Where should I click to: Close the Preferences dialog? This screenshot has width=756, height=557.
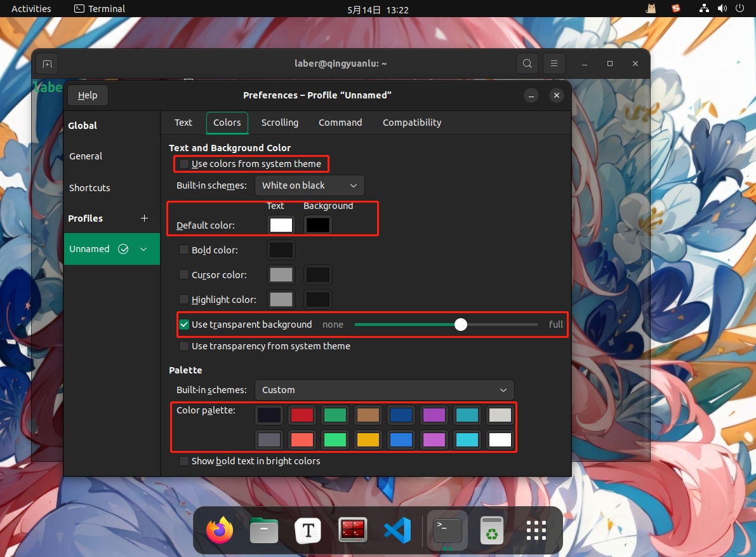[557, 95]
